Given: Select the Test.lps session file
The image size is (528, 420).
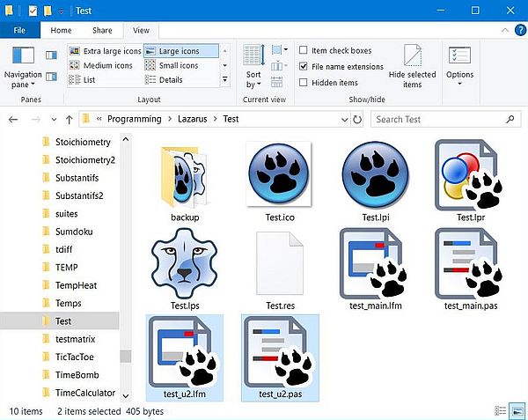Looking at the screenshot, I should [x=185, y=269].
